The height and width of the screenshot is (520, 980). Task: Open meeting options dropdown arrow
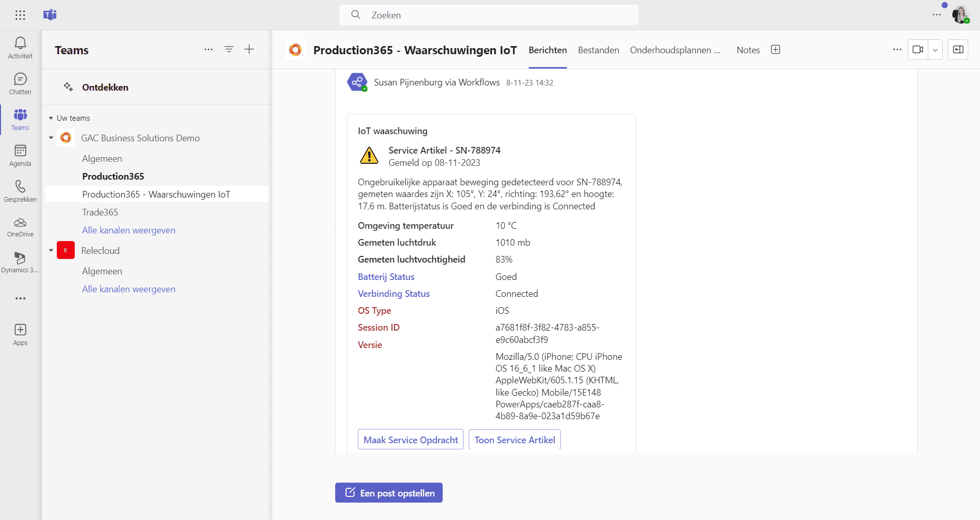pos(935,50)
